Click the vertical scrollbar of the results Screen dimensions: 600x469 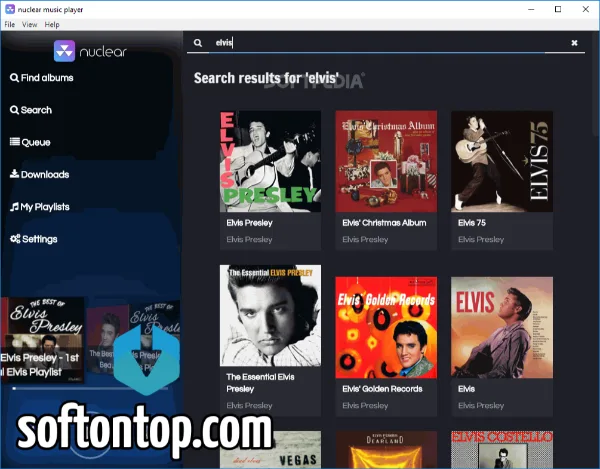[x=597, y=82]
